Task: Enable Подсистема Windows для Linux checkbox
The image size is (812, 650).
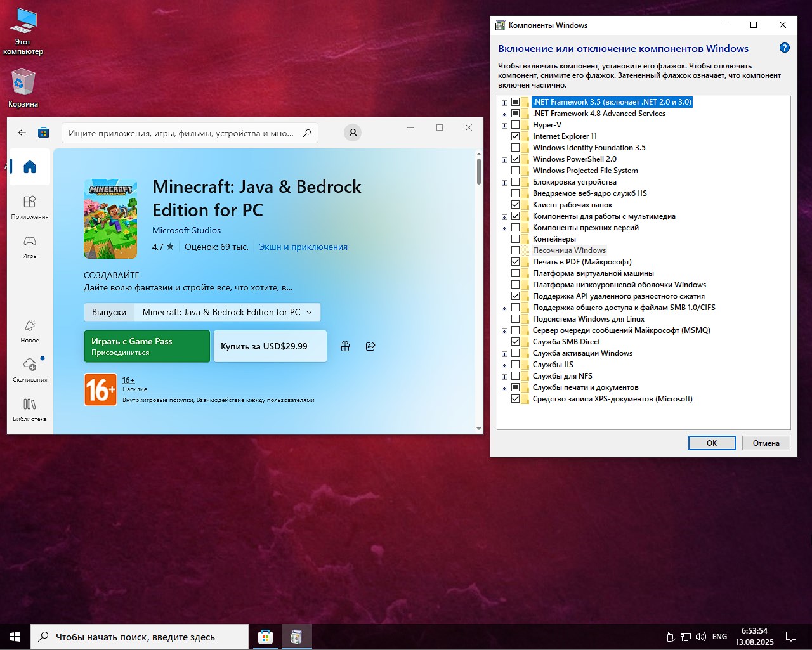Action: 516,319
